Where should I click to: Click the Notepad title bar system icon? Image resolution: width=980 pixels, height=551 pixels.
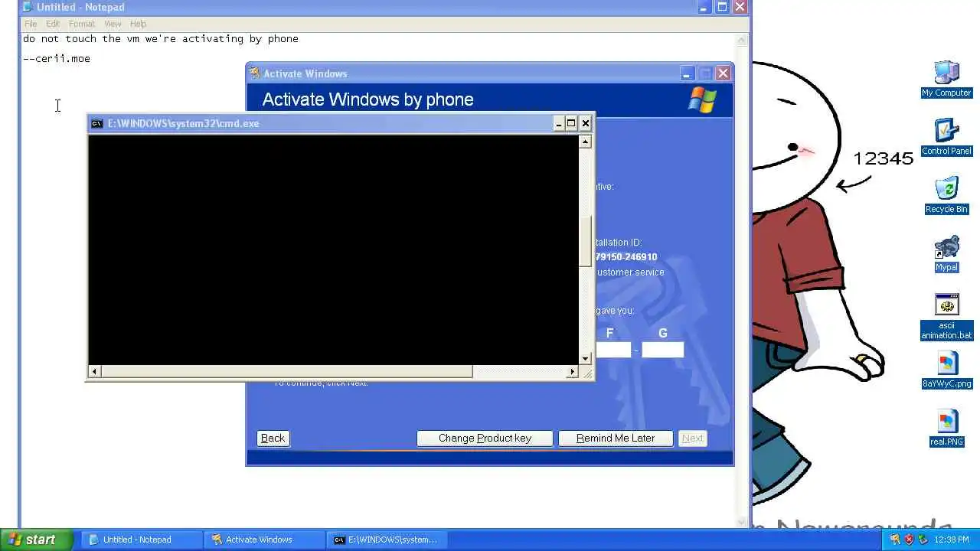coord(29,7)
